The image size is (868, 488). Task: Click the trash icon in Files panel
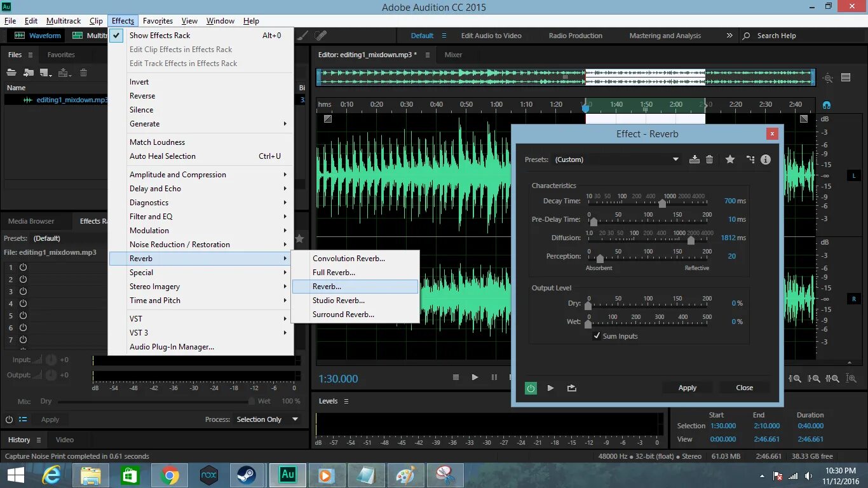pyautogui.click(x=84, y=73)
